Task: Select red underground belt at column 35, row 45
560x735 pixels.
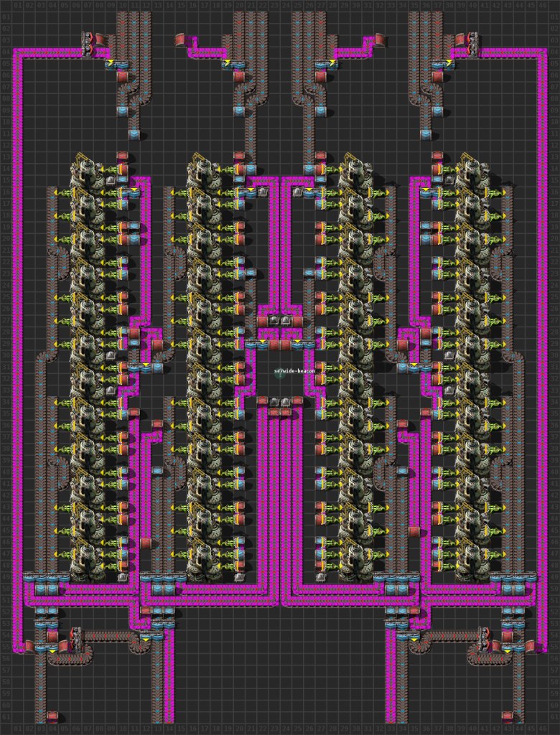Action: (x=414, y=532)
